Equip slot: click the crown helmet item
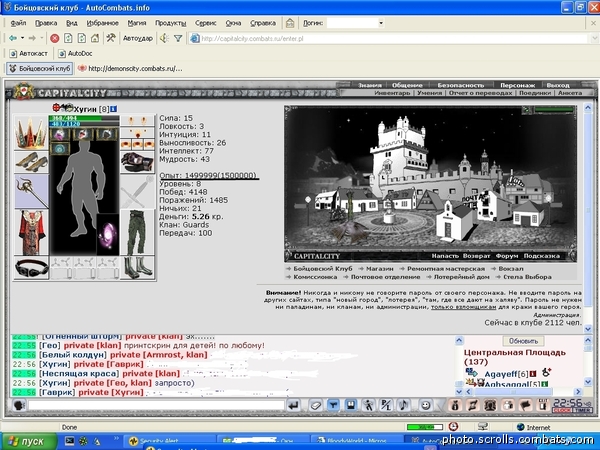This screenshot has width=600, height=450. tap(31, 133)
